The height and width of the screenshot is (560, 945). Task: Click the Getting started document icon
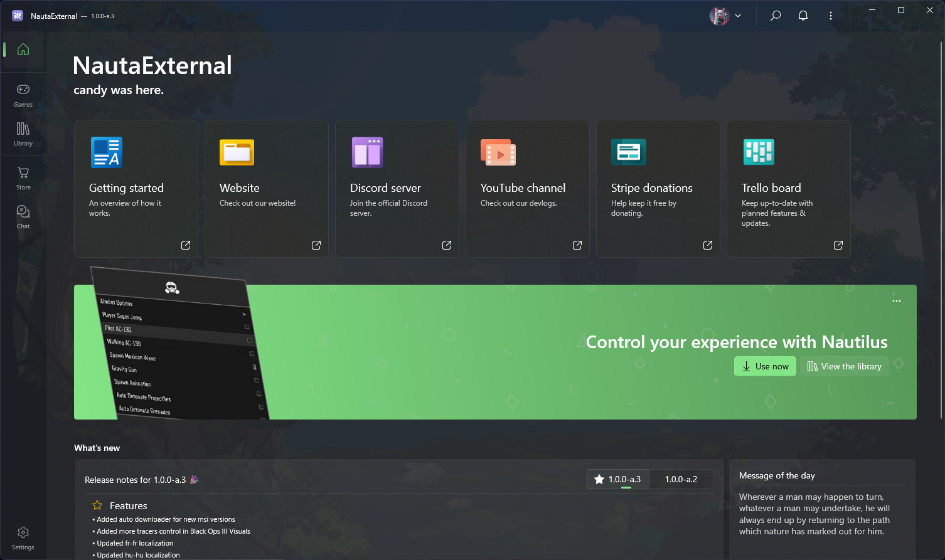tap(106, 152)
